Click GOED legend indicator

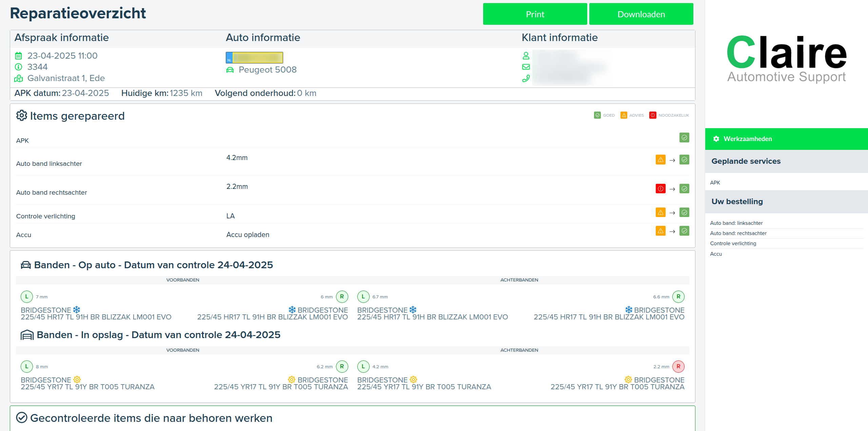[597, 115]
